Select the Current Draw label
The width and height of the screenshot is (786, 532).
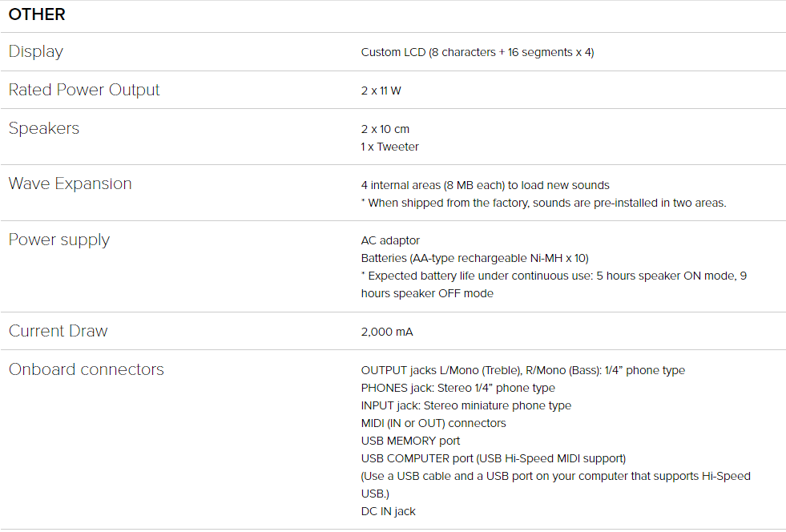(x=58, y=331)
